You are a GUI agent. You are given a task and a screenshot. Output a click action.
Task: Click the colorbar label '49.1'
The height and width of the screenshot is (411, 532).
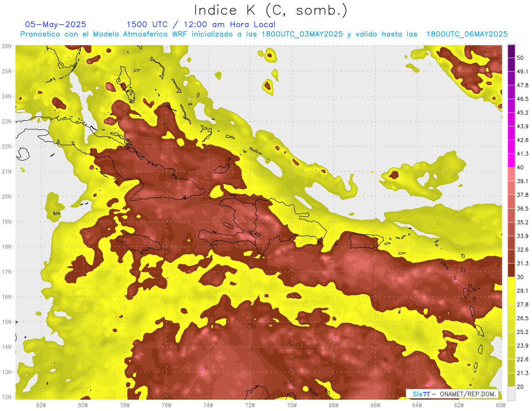[523, 71]
